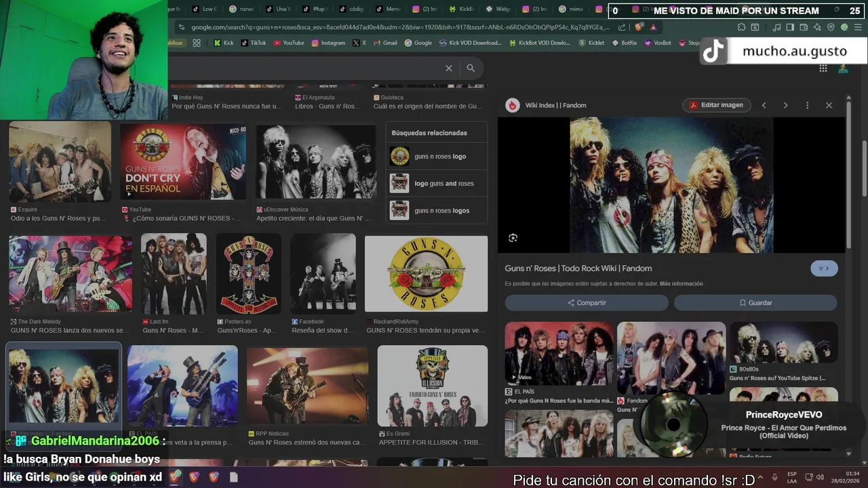
Task: Open the Kick bookmark
Action: 223,43
